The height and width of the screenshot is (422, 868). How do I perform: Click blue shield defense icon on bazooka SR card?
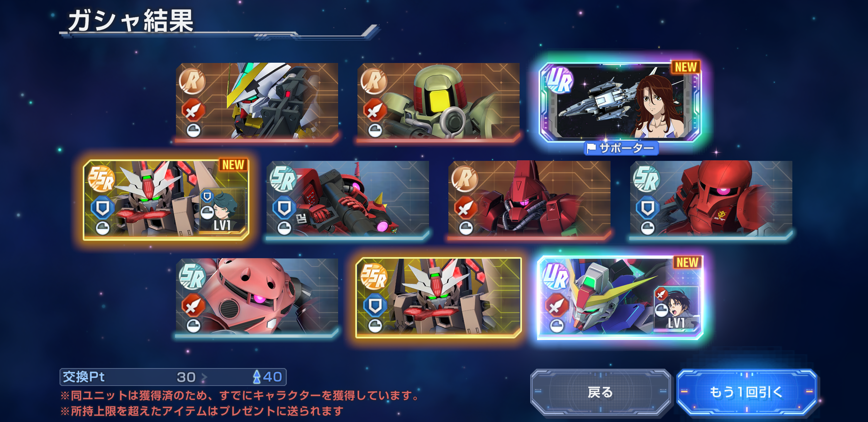point(284,207)
